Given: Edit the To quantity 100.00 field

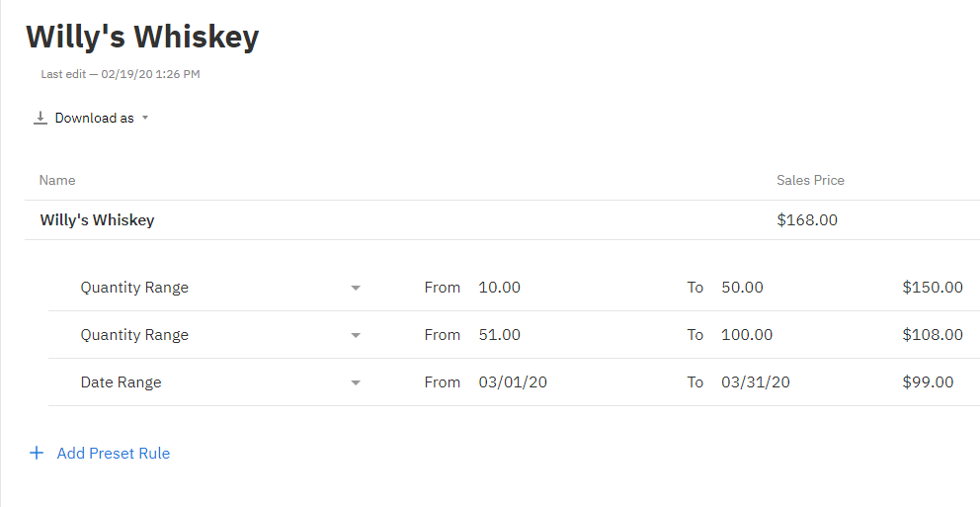Looking at the screenshot, I should tap(747, 335).
